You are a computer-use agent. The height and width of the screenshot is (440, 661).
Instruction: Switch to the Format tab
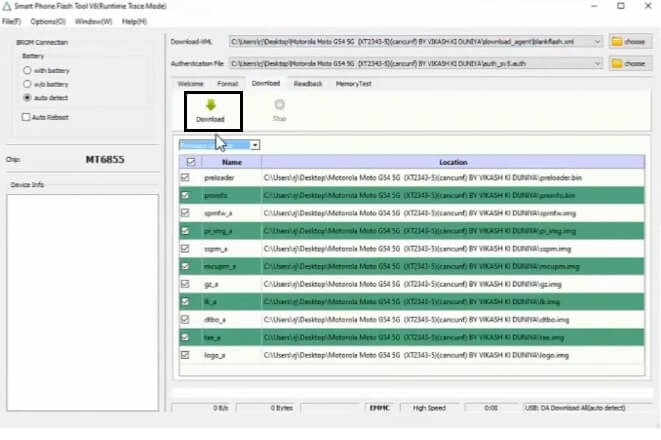coord(228,84)
